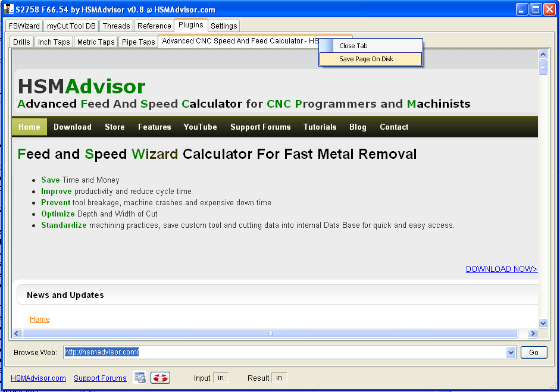Click the horizontal scrollbar thumb
560x392 pixels.
(x=270, y=334)
